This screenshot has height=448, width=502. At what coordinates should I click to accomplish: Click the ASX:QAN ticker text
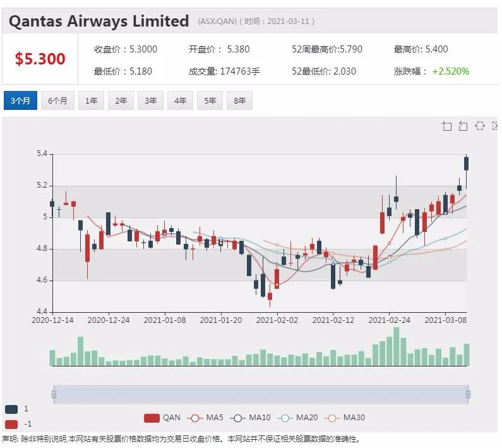(x=217, y=21)
